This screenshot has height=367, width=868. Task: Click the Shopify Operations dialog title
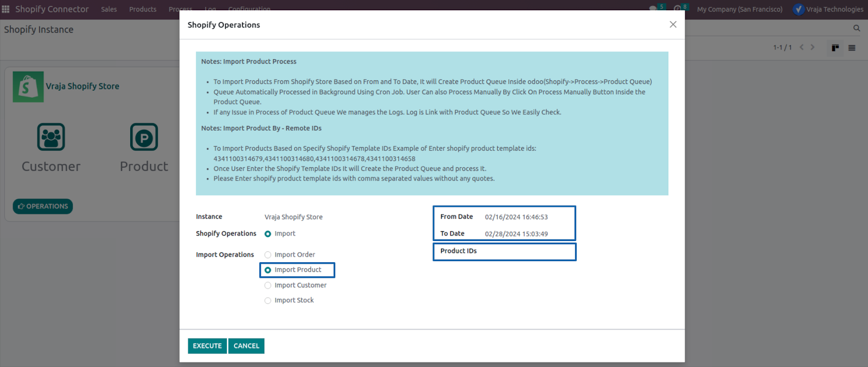pyautogui.click(x=224, y=25)
